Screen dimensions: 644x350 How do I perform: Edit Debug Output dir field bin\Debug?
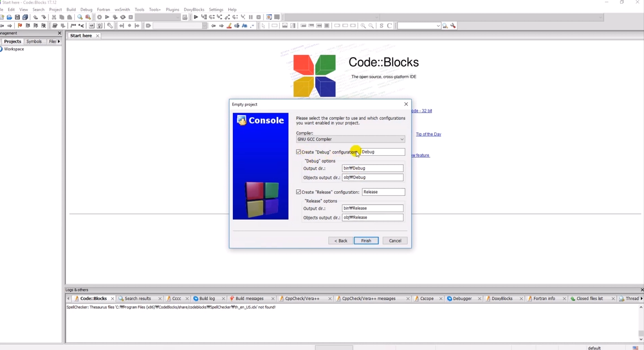373,168
